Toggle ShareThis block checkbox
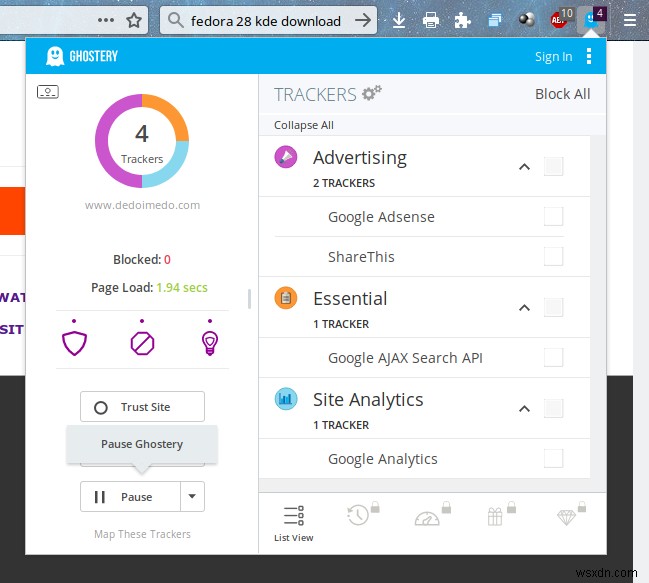The width and height of the screenshot is (649, 583). pos(553,257)
